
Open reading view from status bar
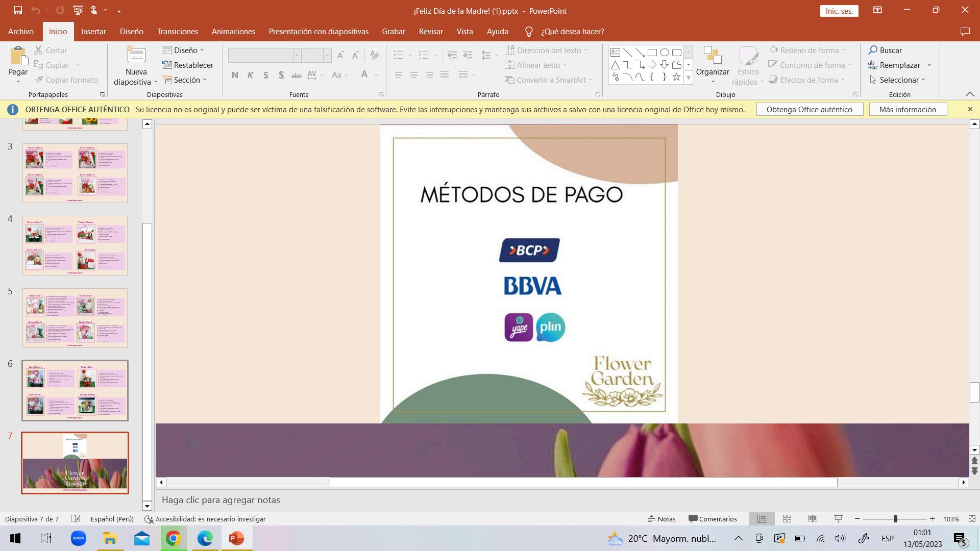813,519
